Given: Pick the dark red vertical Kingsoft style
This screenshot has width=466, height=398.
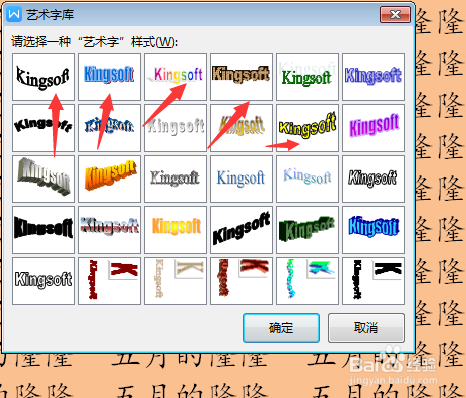Looking at the screenshot, I should click(109, 281).
